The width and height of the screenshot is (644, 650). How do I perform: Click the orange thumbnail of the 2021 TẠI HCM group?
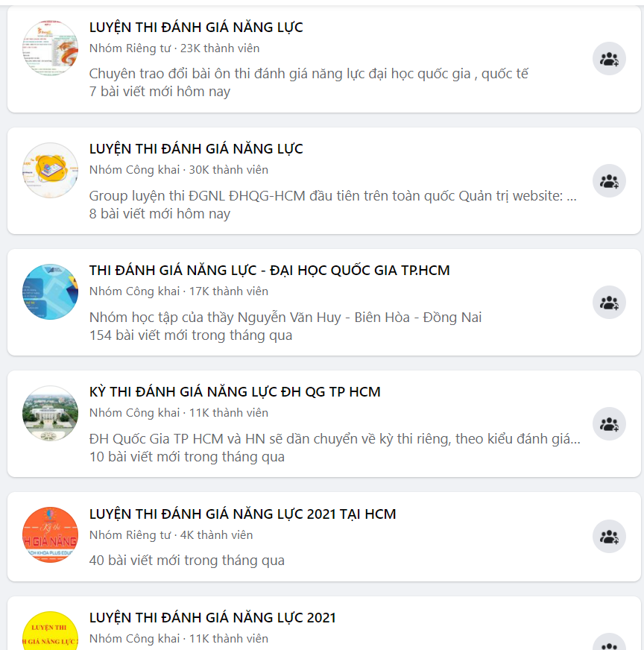49,534
